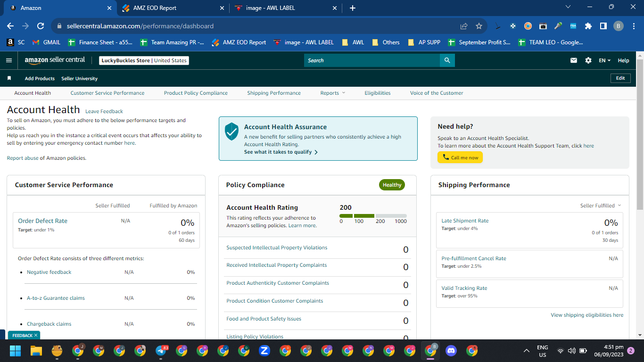Click the Amazon Seller Central logo

coord(55,60)
